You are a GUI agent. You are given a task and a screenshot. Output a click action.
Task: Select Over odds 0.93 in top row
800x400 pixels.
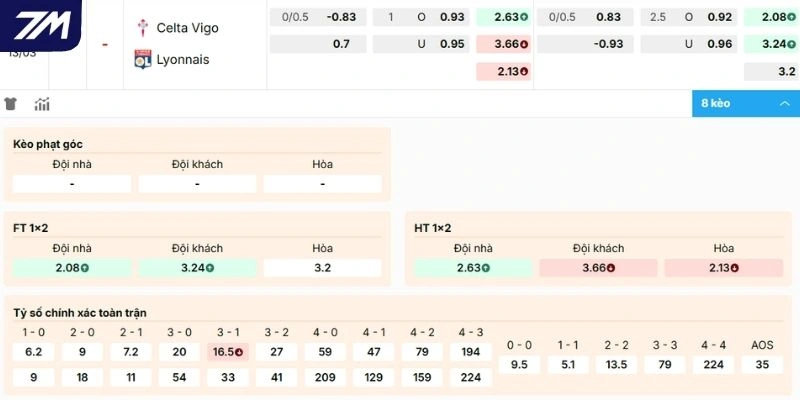[x=452, y=17]
